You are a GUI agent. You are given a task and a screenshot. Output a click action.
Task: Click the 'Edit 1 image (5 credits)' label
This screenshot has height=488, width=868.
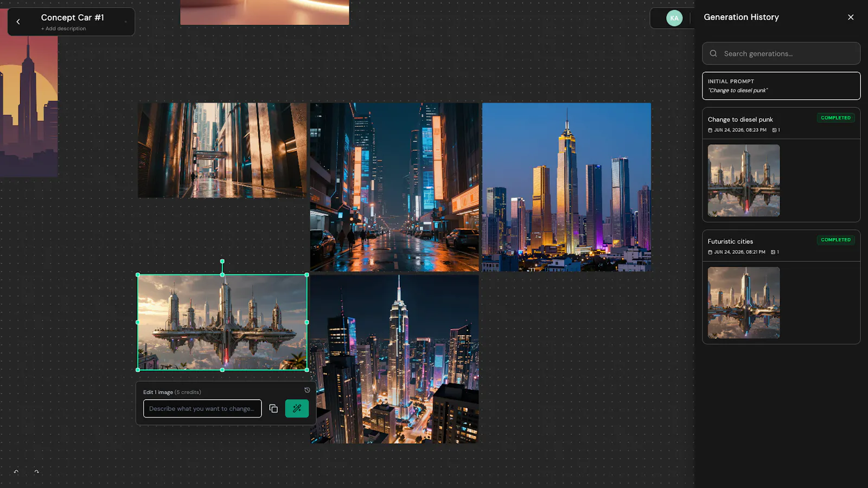pyautogui.click(x=172, y=392)
